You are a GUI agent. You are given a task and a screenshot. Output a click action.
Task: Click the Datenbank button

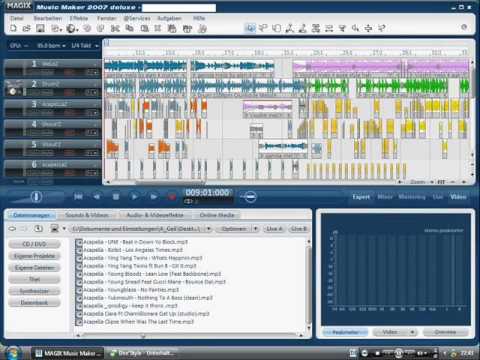[x=34, y=303]
